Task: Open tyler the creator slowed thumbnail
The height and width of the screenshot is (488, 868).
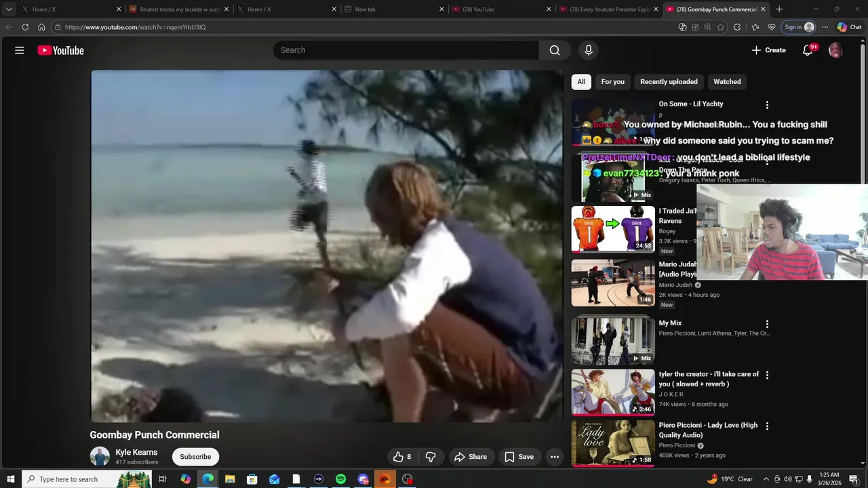Action: point(613,392)
